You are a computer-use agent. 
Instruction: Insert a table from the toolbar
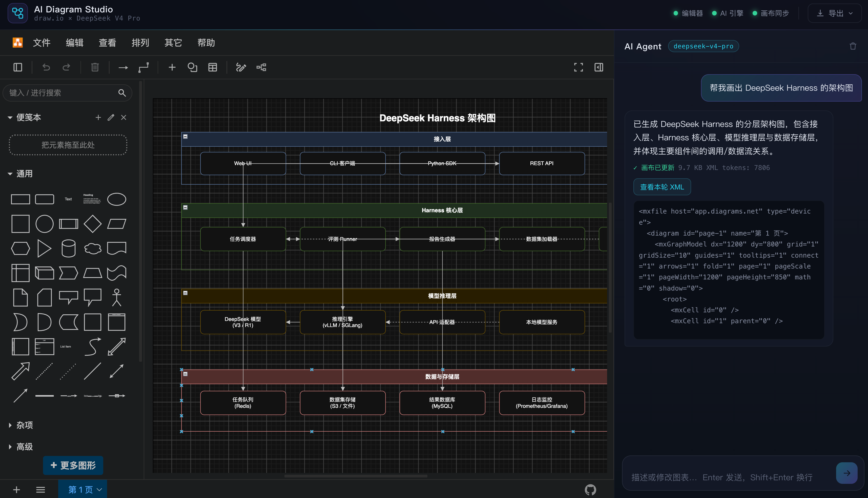(213, 67)
